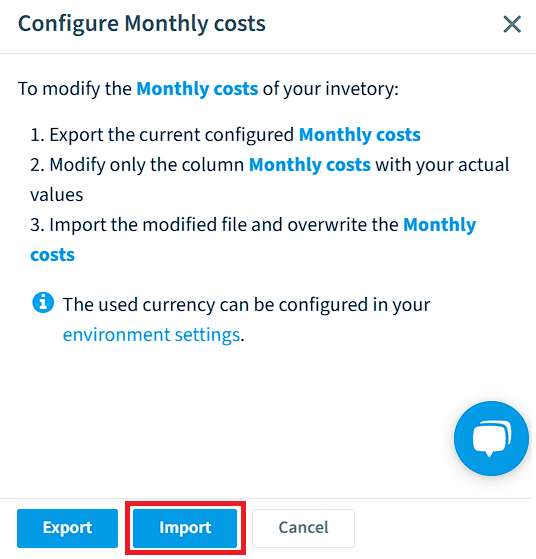Image resolution: width=536 pixels, height=559 pixels.
Task: Click the word Monthly in step 3
Action: tap(440, 225)
